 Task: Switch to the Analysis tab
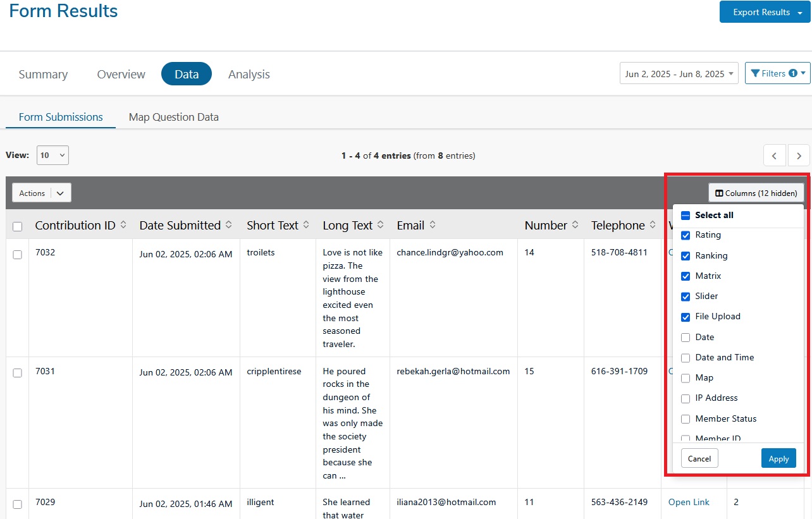(249, 74)
